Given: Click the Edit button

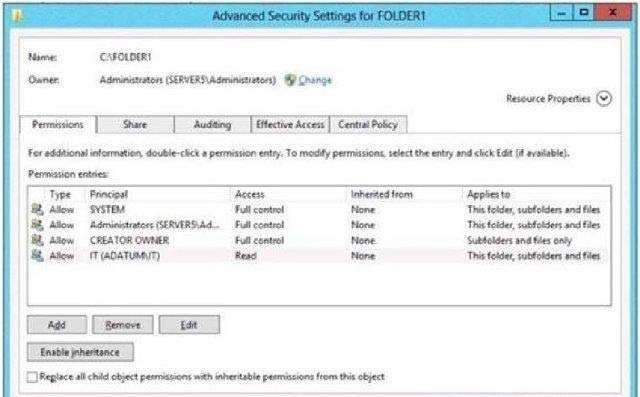Looking at the screenshot, I should 189,325.
